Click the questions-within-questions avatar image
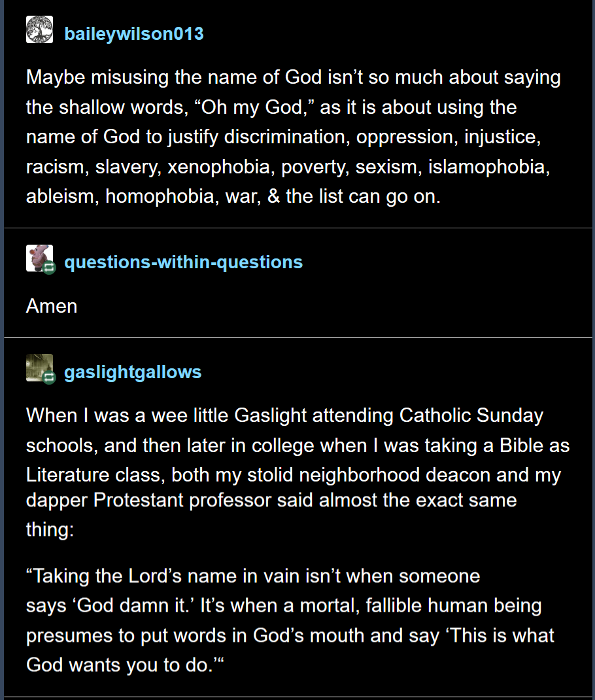The width and height of the screenshot is (595, 700). pyautogui.click(x=39, y=258)
